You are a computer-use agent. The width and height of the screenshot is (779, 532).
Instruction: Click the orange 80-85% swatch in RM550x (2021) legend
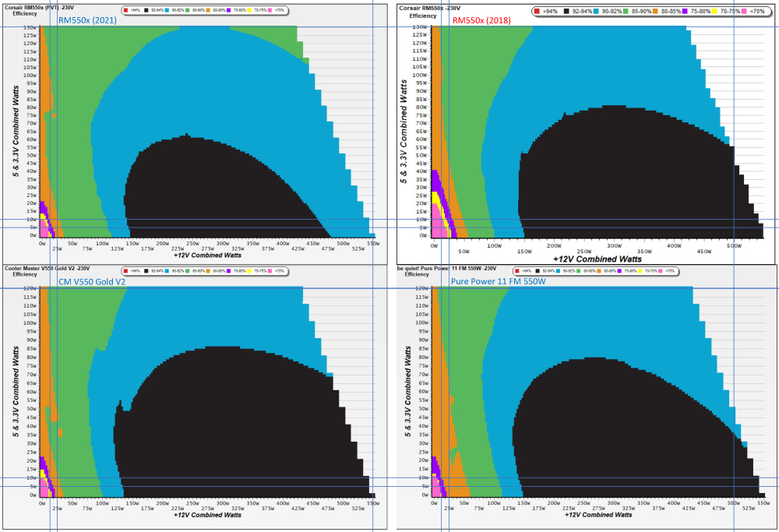point(208,10)
